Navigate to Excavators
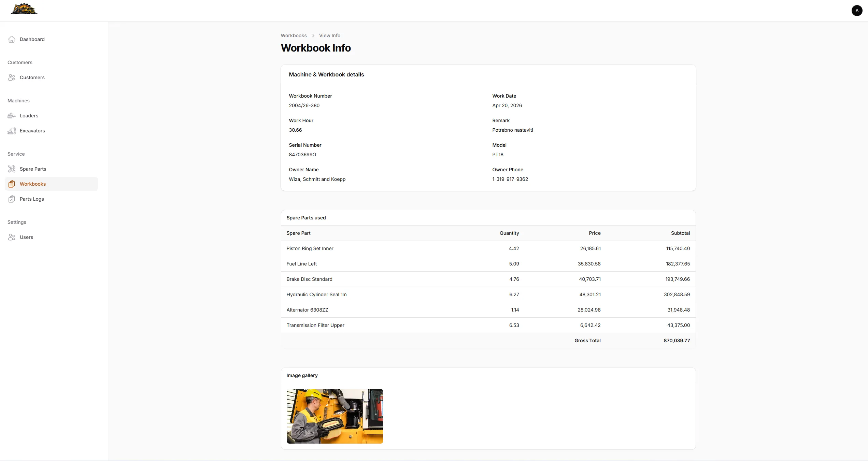Viewport: 868px width, 461px height. (51, 131)
